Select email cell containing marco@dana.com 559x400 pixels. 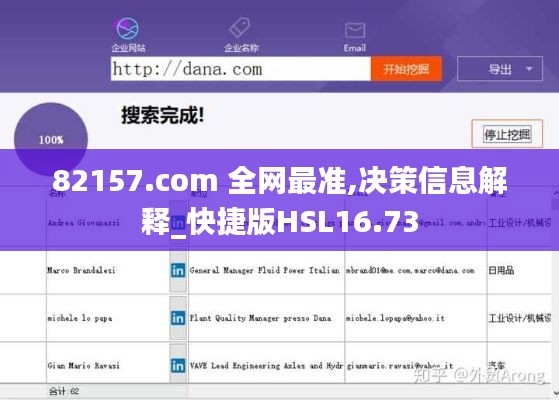click(416, 271)
